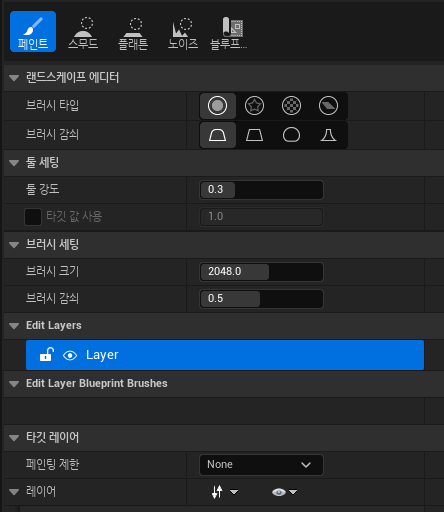Select spherical brush falloff
This screenshot has height=512, width=444.
pyautogui.click(x=291, y=135)
